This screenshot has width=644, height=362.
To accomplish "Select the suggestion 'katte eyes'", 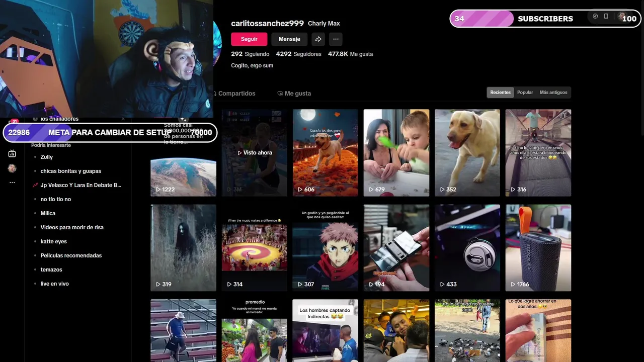I will coord(53,241).
